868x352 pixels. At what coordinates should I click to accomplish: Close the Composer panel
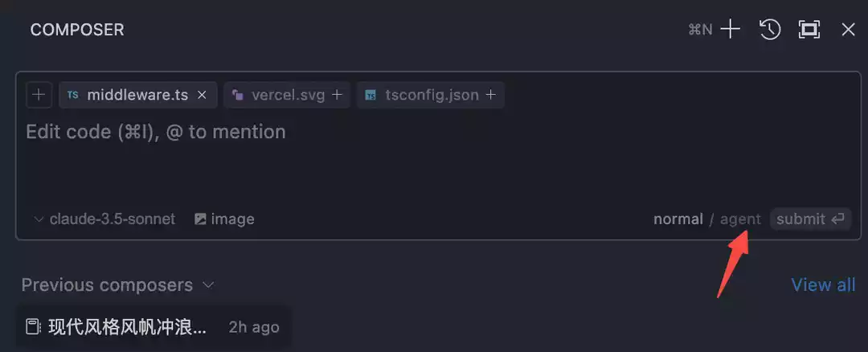point(848,30)
